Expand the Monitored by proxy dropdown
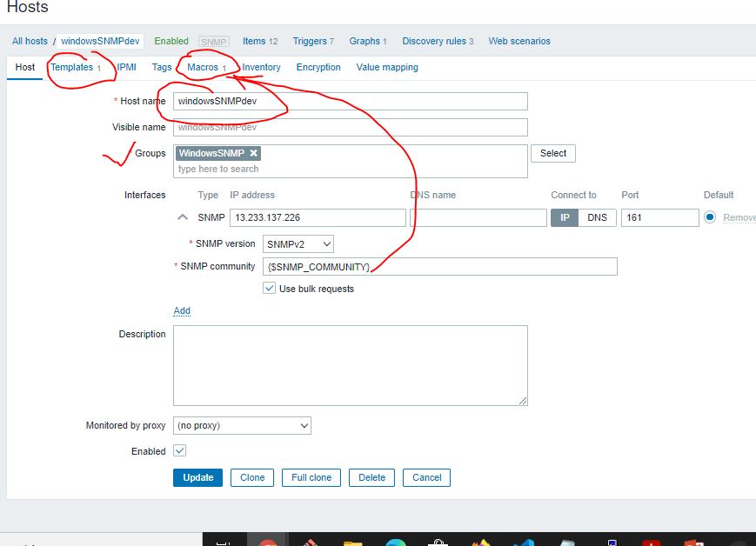The width and height of the screenshot is (756, 546). (242, 426)
